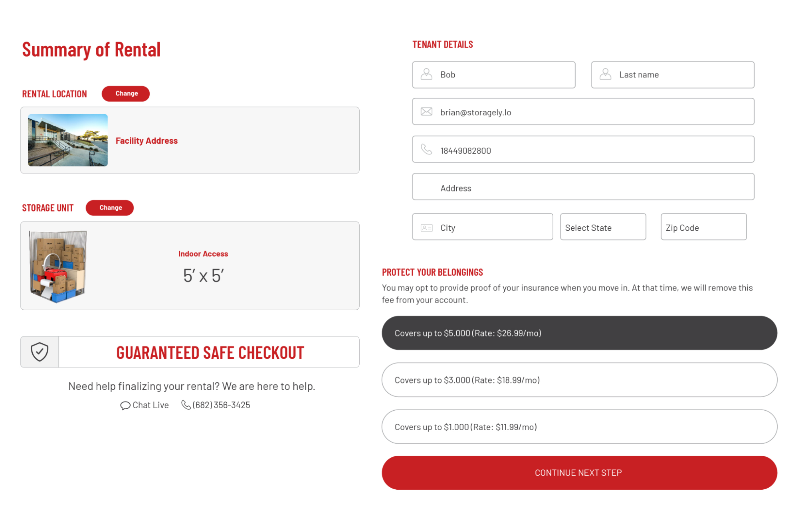The image size is (798, 532).
Task: Click the person icon in first name field
Action: click(x=426, y=74)
